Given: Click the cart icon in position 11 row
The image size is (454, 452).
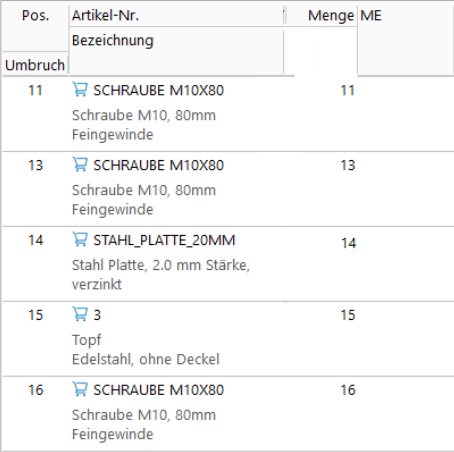Looking at the screenshot, I should click(80, 90).
